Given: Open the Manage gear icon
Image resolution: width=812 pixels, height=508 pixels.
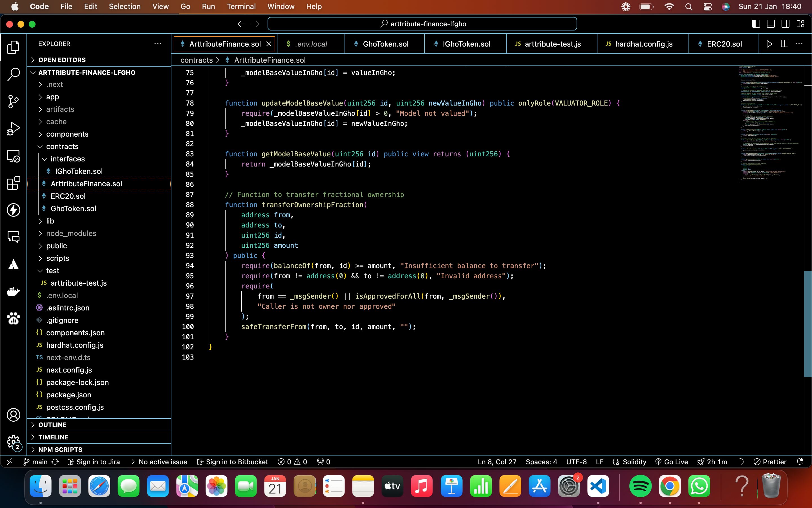Looking at the screenshot, I should tap(14, 442).
